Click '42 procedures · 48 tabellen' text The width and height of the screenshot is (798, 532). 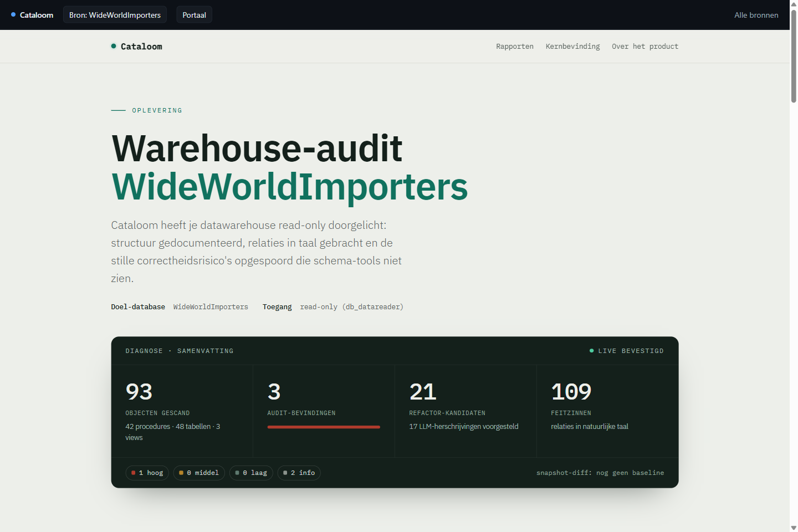168,427
